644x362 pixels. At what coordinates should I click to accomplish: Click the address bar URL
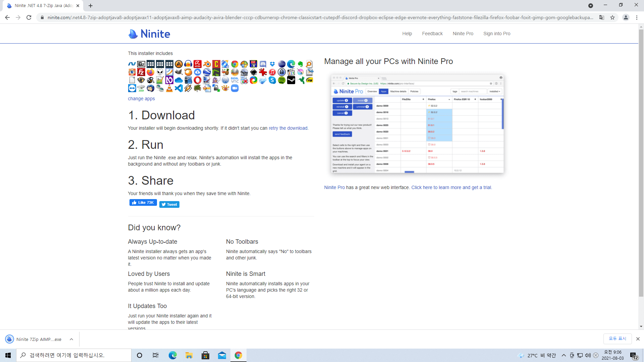point(320,17)
